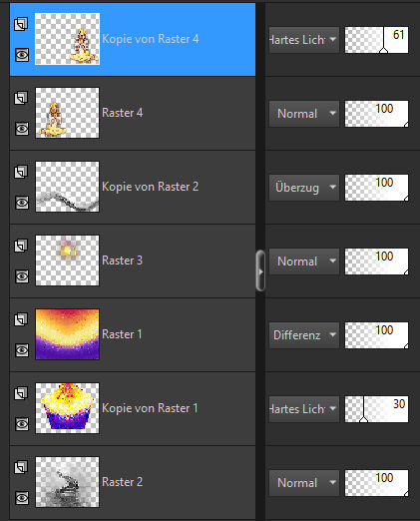The width and height of the screenshot is (420, 521).
Task: Open Differenz blend mode dropdown for Raster 1
Action: point(304,335)
